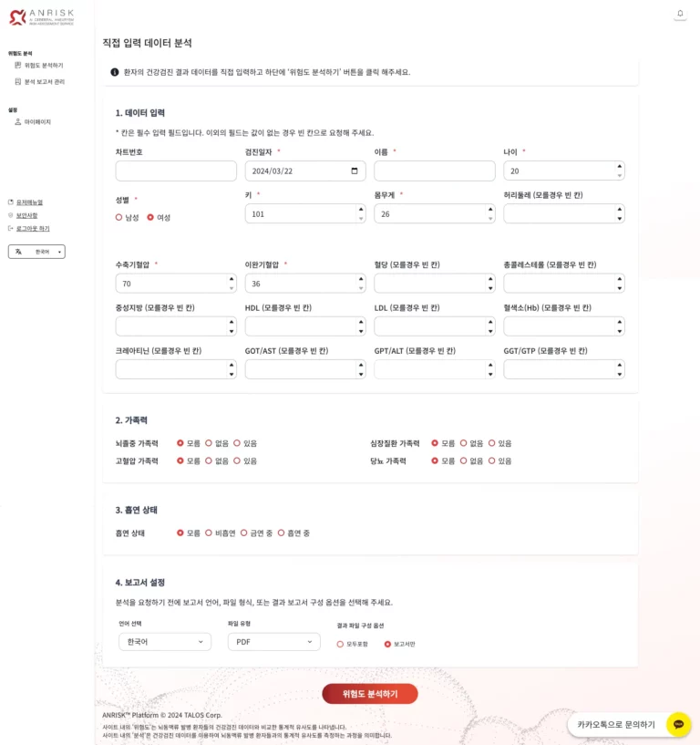Click the 위험도 분석하기 sidebar icon
700x745 pixels.
click(18, 66)
